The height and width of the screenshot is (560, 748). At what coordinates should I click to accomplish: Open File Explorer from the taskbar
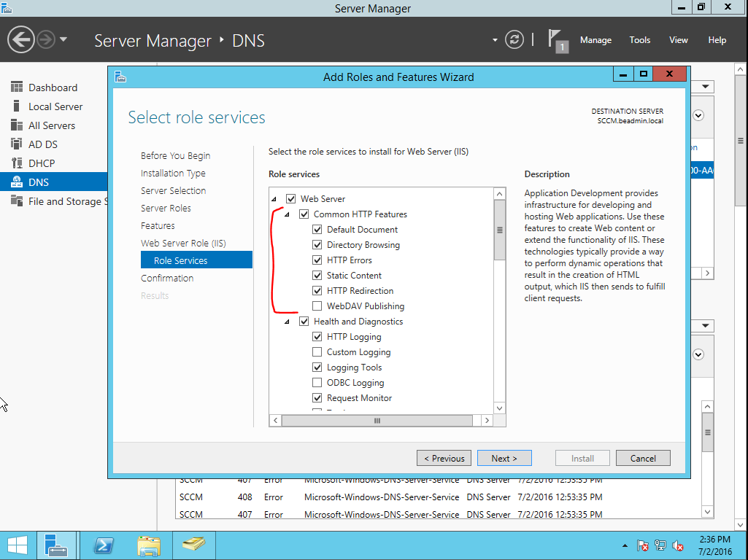coord(149,545)
